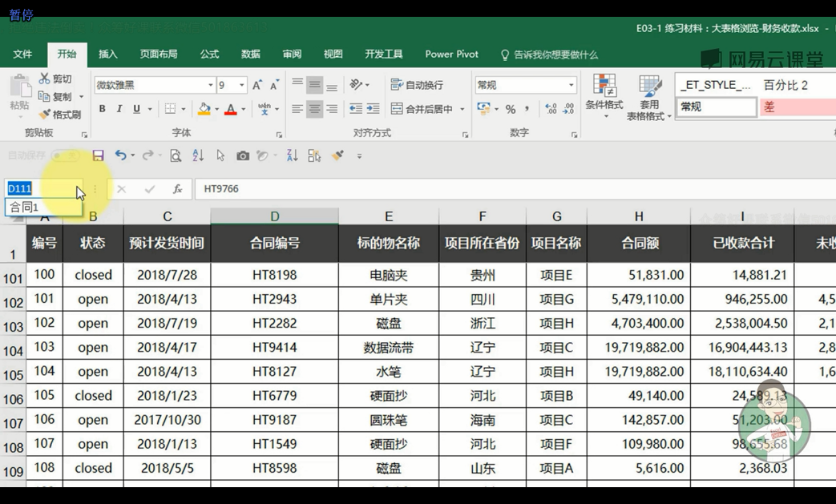Open the 公式 (Formulas) tab

209,54
